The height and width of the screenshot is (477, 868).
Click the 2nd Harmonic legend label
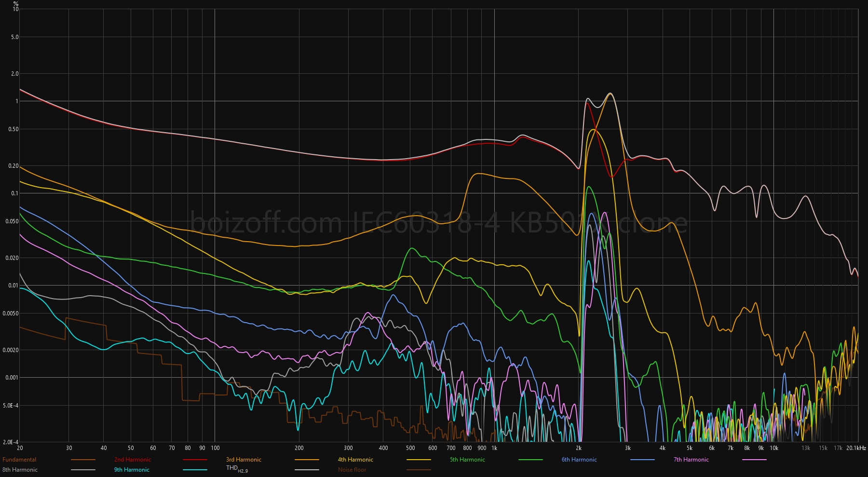point(133,460)
